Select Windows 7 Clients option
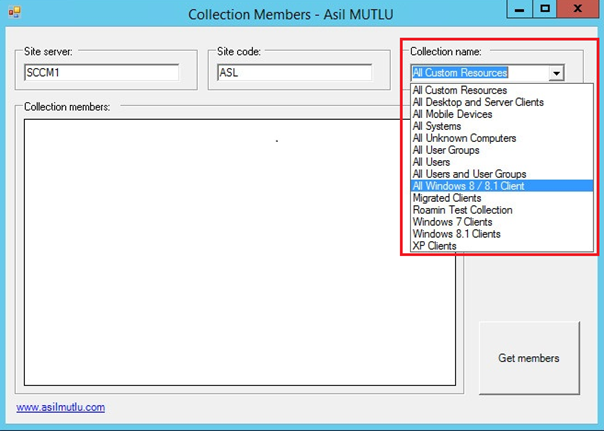Image resolution: width=604 pixels, height=431 pixels. (502, 222)
